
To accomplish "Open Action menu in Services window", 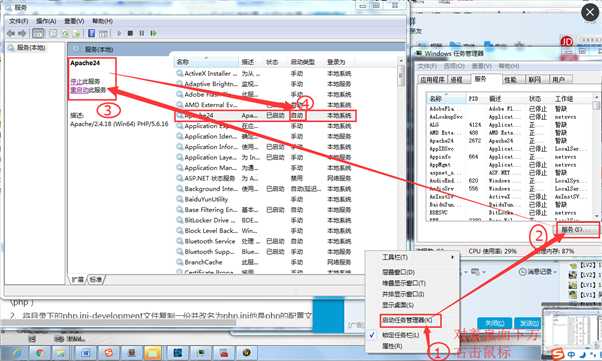I will (46, 21).
